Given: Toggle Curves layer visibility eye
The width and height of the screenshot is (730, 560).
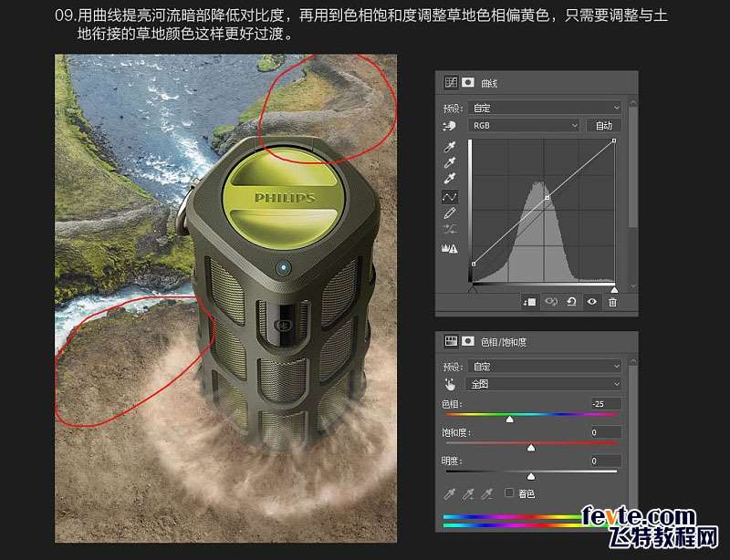Looking at the screenshot, I should point(591,302).
